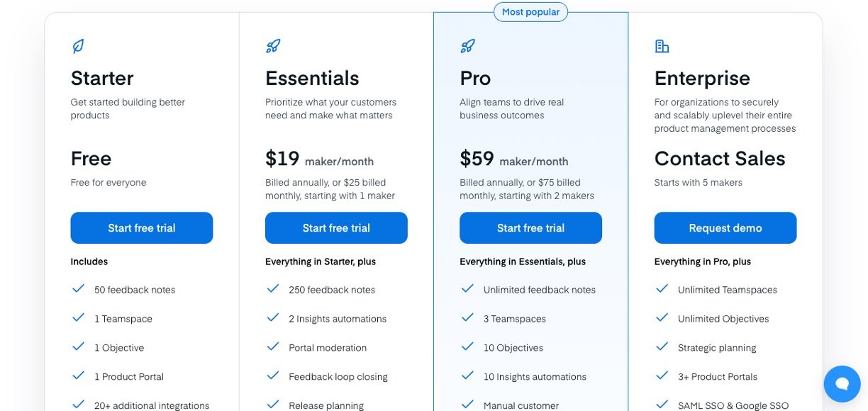Screen dimensions: 868x411
Task: Select the Enterprise plan heading
Action: [x=702, y=78]
